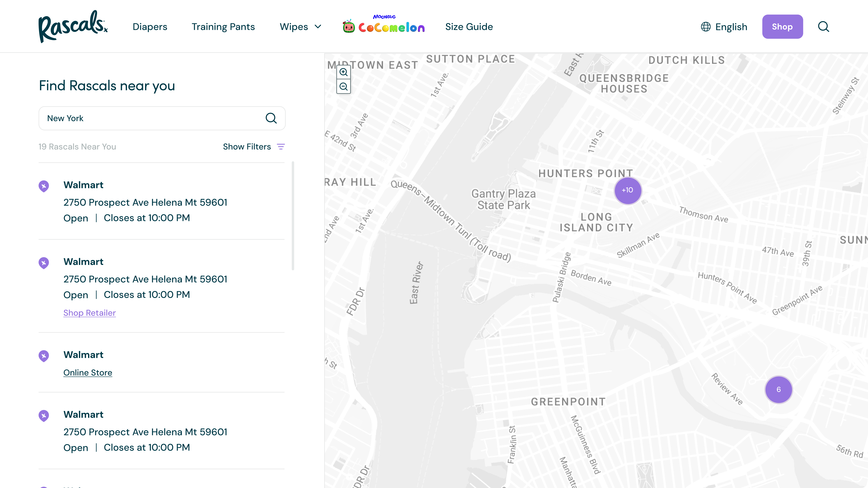Click the globe language icon
Screen dimensions: 868x488
706,27
